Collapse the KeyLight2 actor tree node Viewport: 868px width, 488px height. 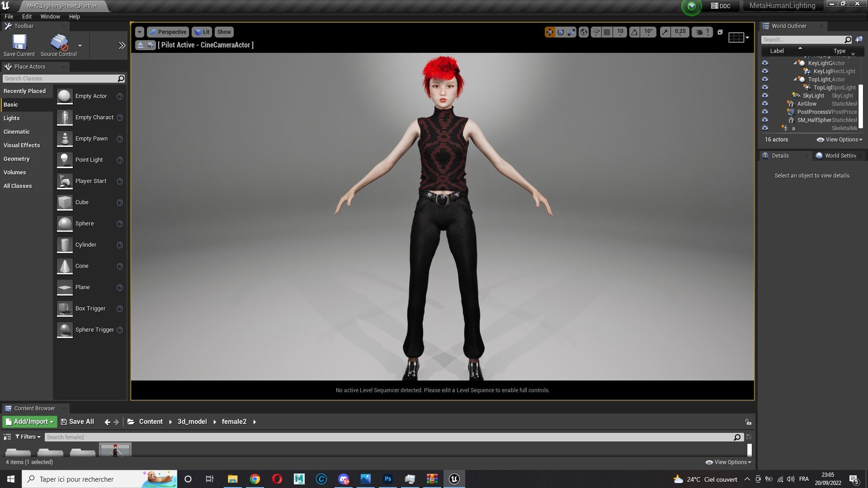(795, 63)
